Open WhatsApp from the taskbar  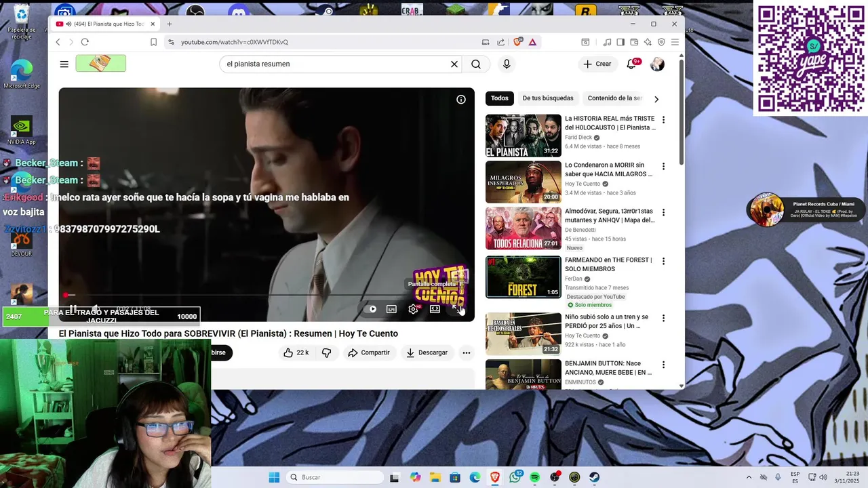515,477
